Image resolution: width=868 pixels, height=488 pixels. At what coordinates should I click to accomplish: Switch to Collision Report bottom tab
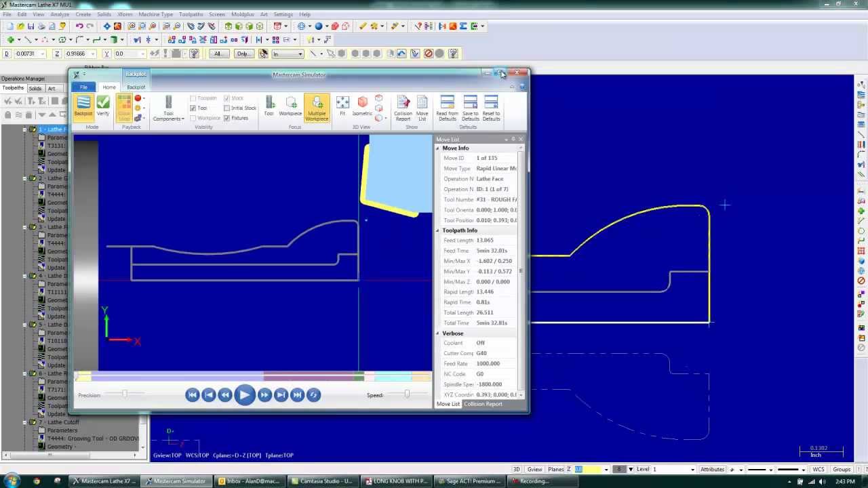click(483, 404)
